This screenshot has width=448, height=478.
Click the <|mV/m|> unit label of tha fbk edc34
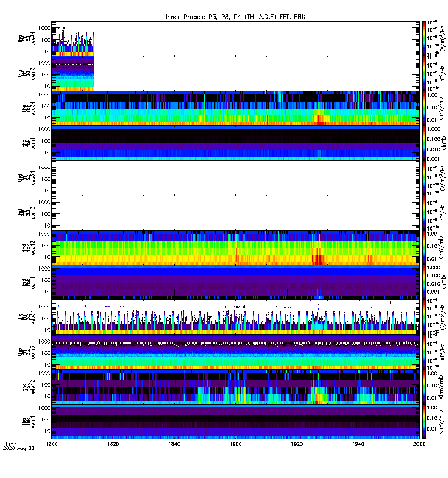[x=441, y=108]
